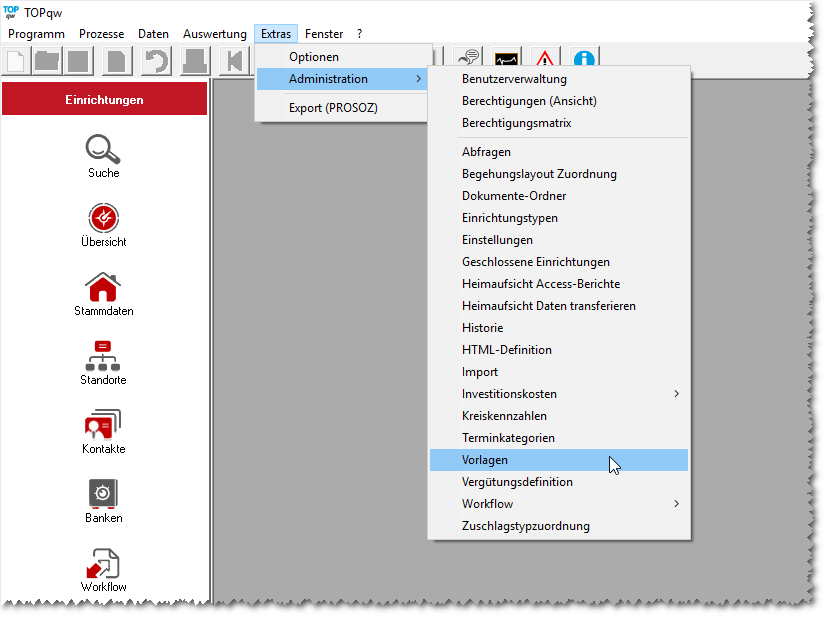
Task: Open the Standorte hierarchy icon
Action: pyautogui.click(x=103, y=357)
